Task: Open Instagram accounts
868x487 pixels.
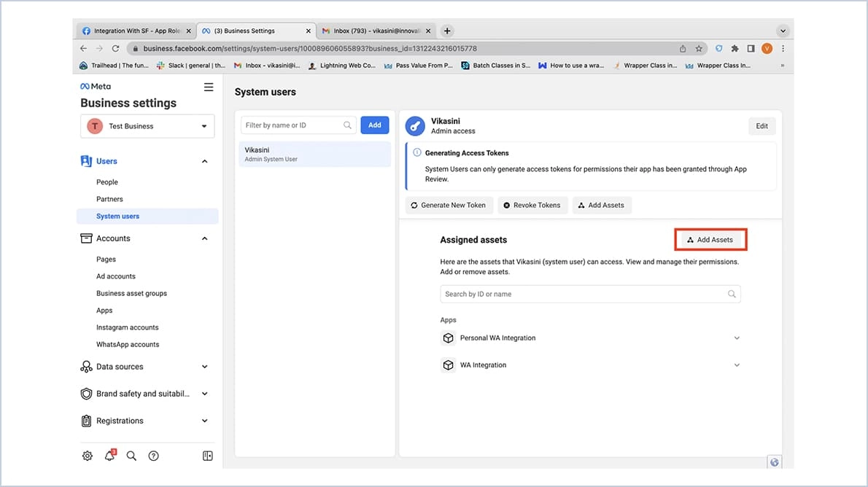Action: (x=128, y=327)
